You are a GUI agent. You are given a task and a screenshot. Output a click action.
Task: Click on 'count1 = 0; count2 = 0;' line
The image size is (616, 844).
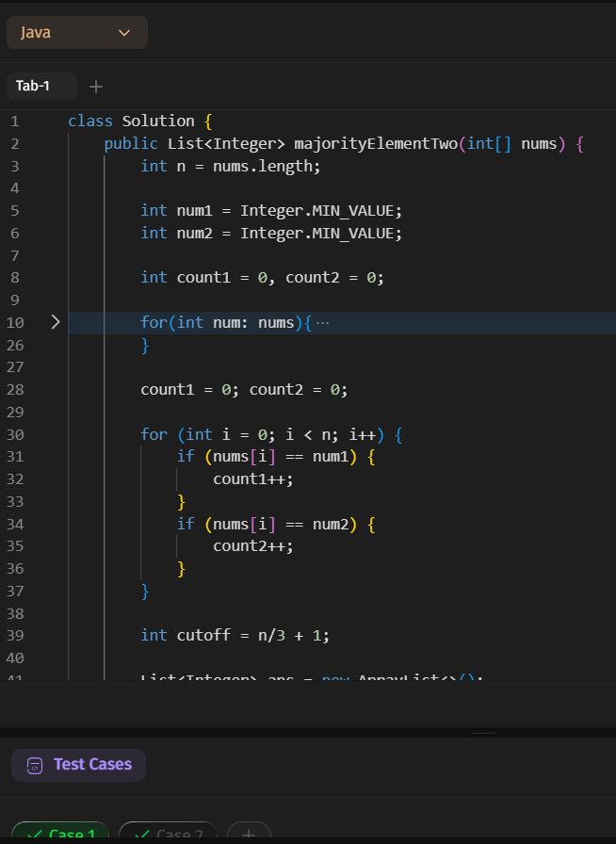pos(245,390)
